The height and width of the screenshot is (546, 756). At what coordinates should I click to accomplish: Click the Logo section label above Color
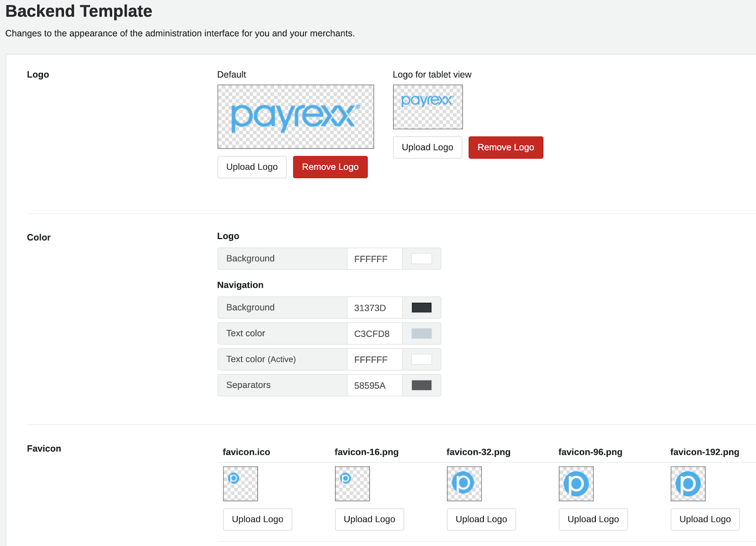click(x=38, y=75)
